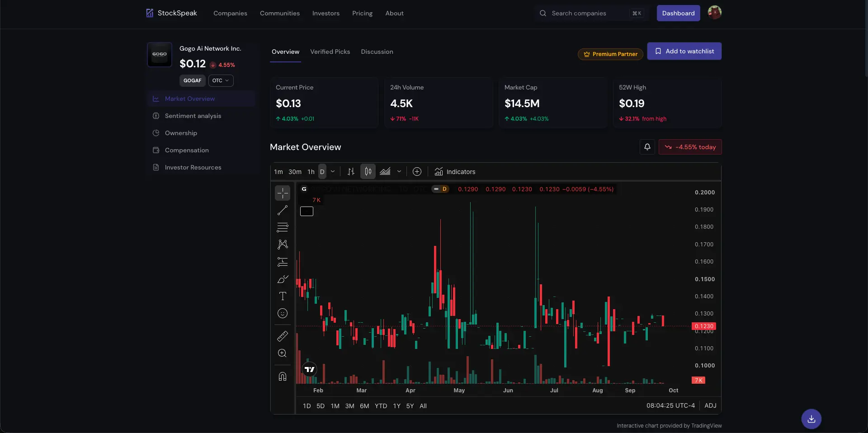Open the Fibonacci retracement tools
The width and height of the screenshot is (868, 433).
click(x=283, y=227)
